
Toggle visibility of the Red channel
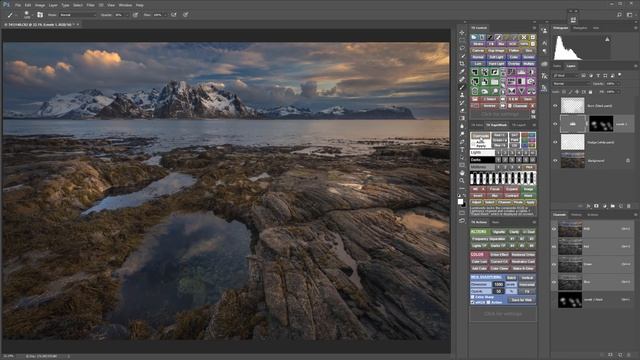554,247
